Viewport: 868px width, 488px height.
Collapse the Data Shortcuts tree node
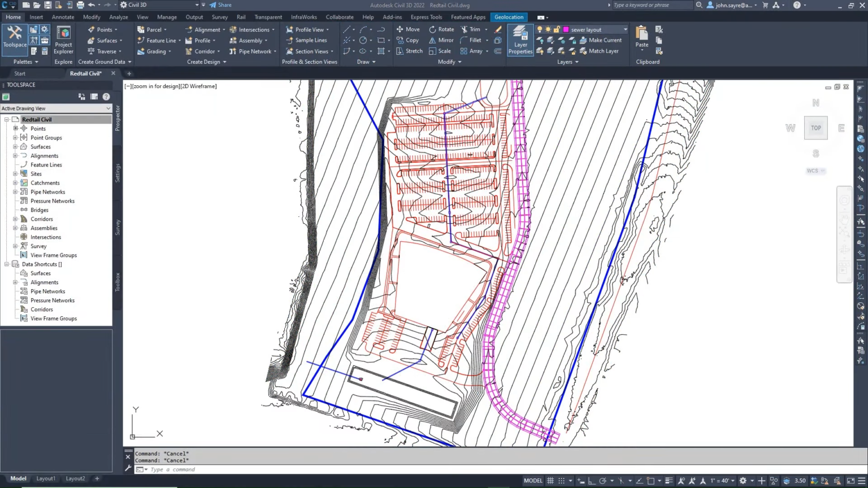pos(7,264)
